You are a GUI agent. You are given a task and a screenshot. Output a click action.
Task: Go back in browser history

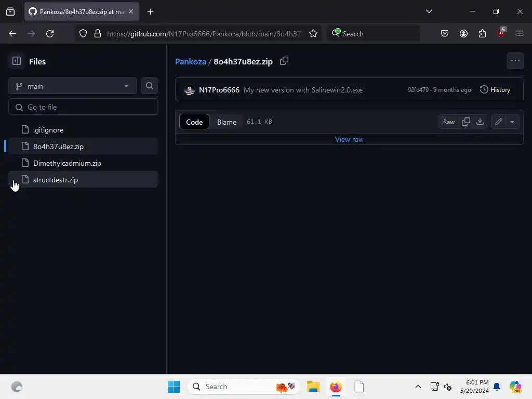pyautogui.click(x=12, y=34)
